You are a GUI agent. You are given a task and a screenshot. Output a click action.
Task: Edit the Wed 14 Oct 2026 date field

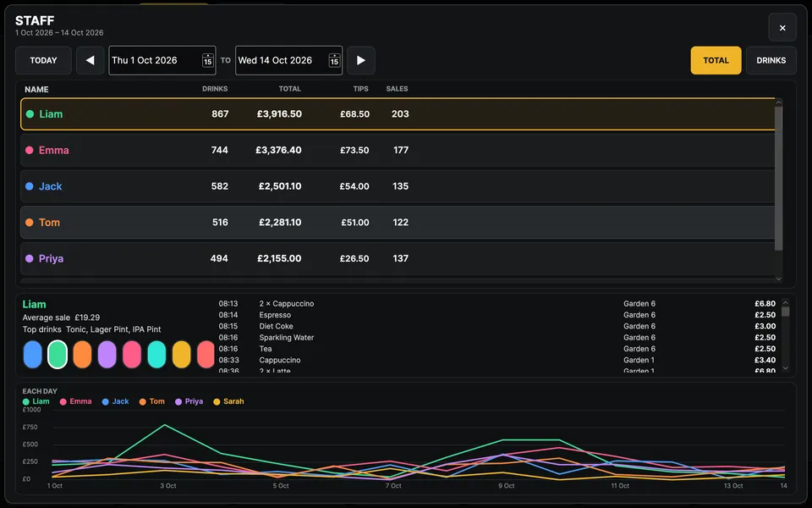point(288,60)
